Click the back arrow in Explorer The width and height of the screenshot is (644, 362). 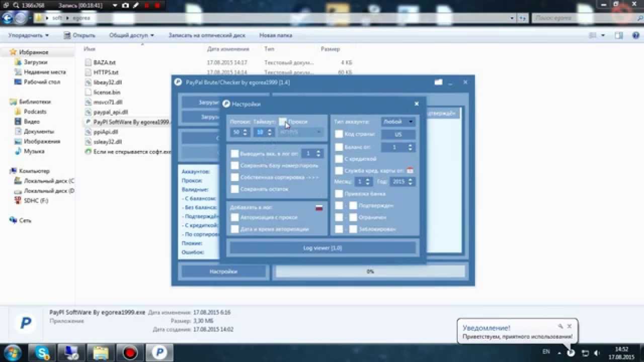pos(8,18)
